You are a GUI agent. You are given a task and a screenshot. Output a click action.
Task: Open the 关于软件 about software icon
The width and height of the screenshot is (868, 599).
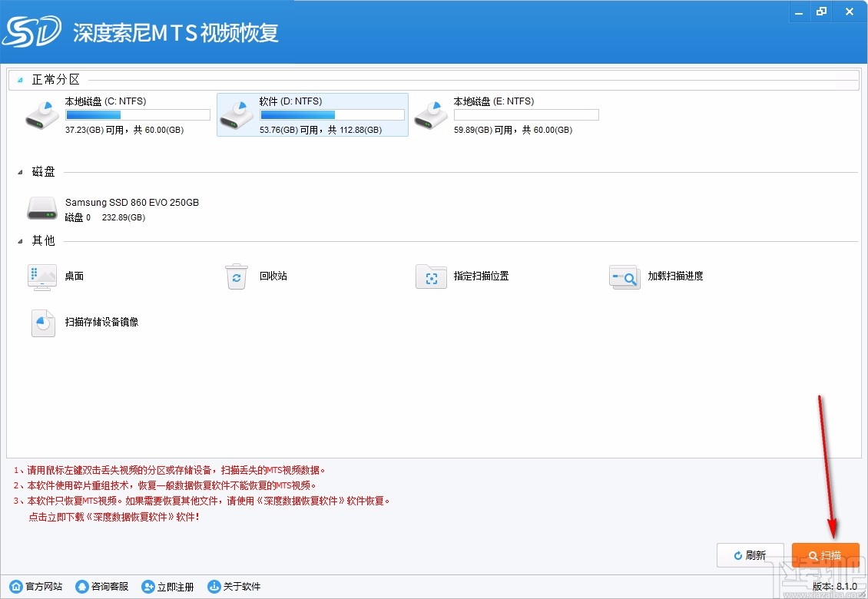point(214,586)
